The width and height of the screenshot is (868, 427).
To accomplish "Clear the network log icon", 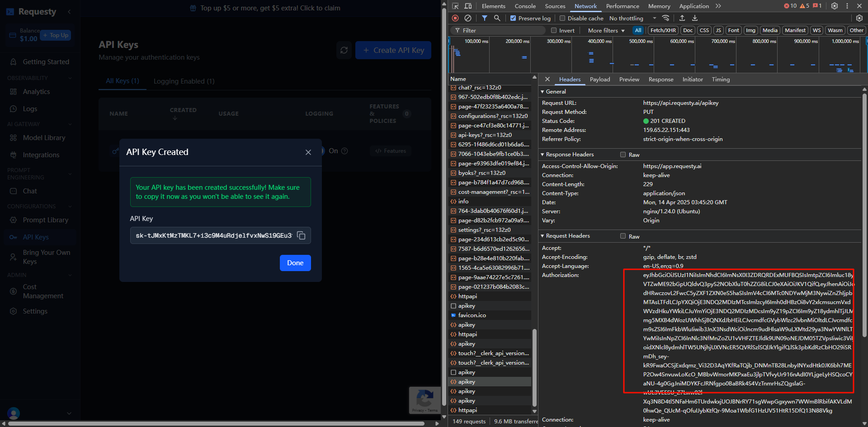I will point(468,18).
